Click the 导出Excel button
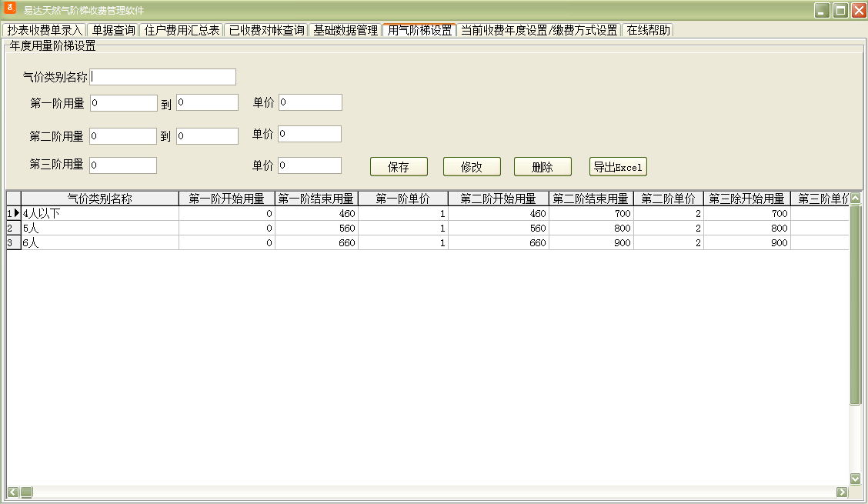Viewport: 868px width, 504px height. point(618,167)
